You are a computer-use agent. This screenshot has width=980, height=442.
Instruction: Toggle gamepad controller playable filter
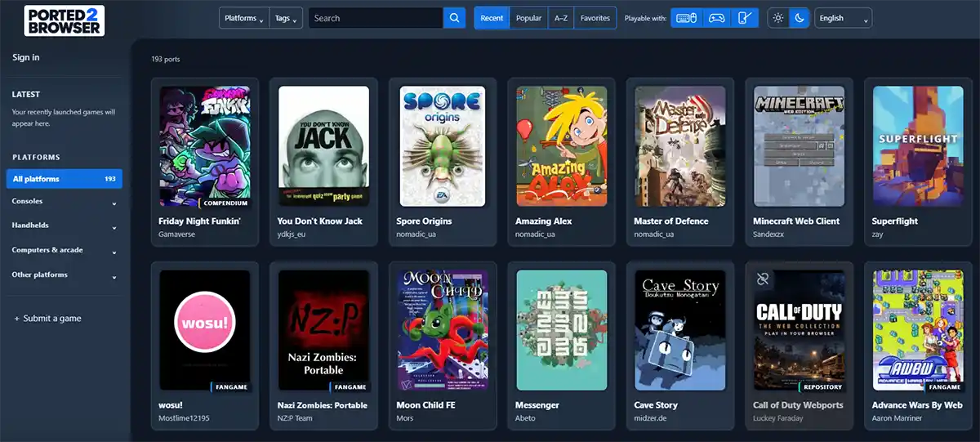coord(716,18)
